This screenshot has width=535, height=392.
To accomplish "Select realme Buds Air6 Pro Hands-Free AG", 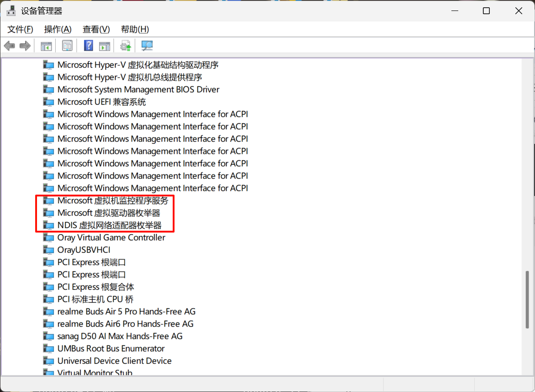I will click(x=125, y=324).
